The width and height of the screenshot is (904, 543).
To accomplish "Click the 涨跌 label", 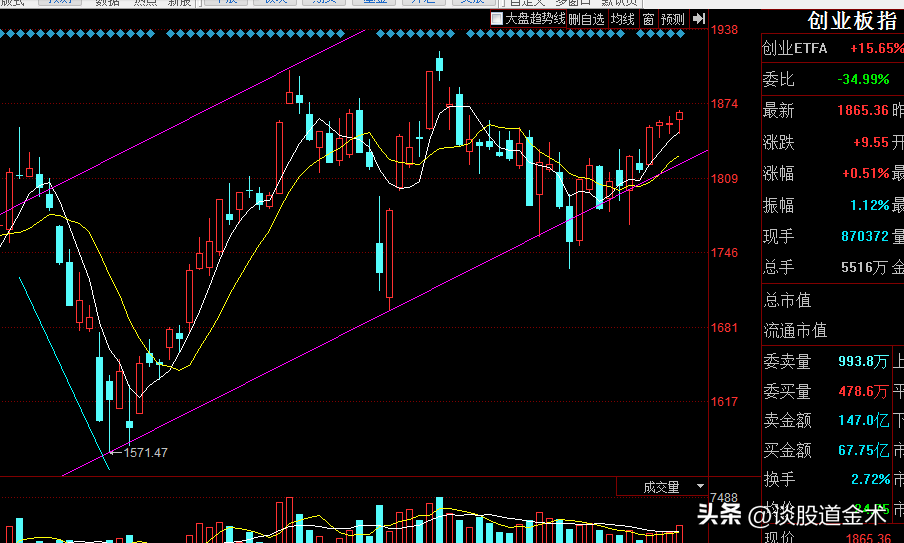I will coord(778,142).
